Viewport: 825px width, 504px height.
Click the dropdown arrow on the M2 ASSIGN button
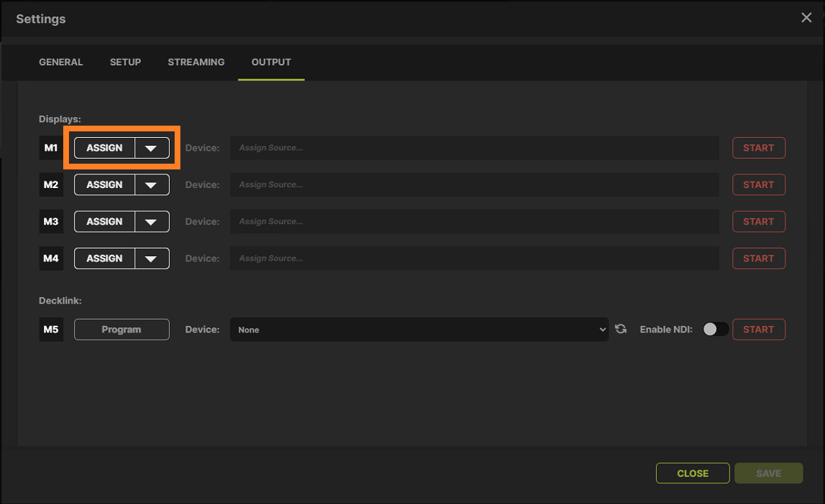point(152,185)
